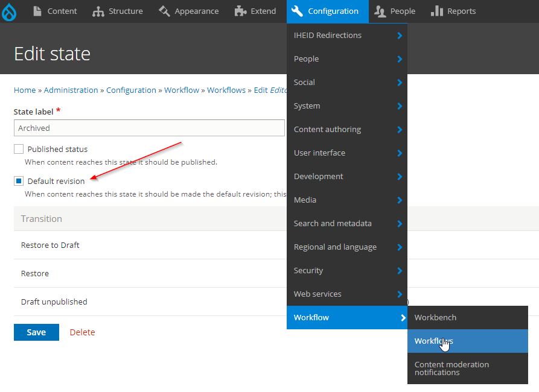Click the Structure hierarchy icon
This screenshot has width=539, height=392.
point(98,11)
